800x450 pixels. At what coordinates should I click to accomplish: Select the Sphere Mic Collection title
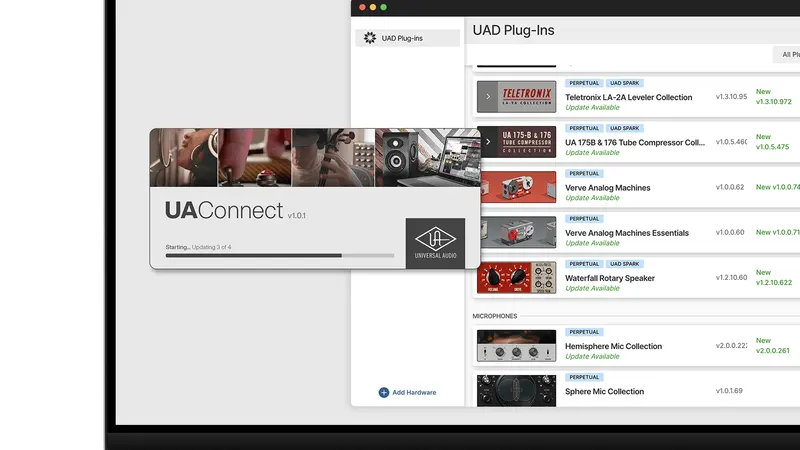pyautogui.click(x=605, y=392)
